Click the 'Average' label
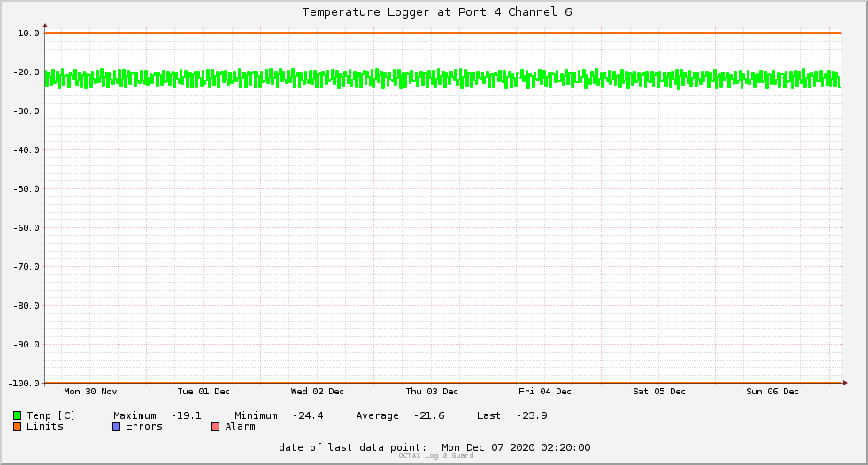The width and height of the screenshot is (868, 465). pyautogui.click(x=378, y=415)
